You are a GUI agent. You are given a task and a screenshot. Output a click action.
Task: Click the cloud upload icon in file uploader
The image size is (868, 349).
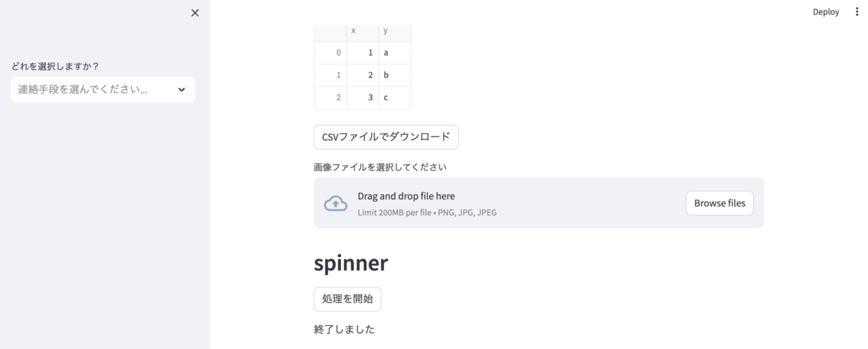pyautogui.click(x=335, y=203)
